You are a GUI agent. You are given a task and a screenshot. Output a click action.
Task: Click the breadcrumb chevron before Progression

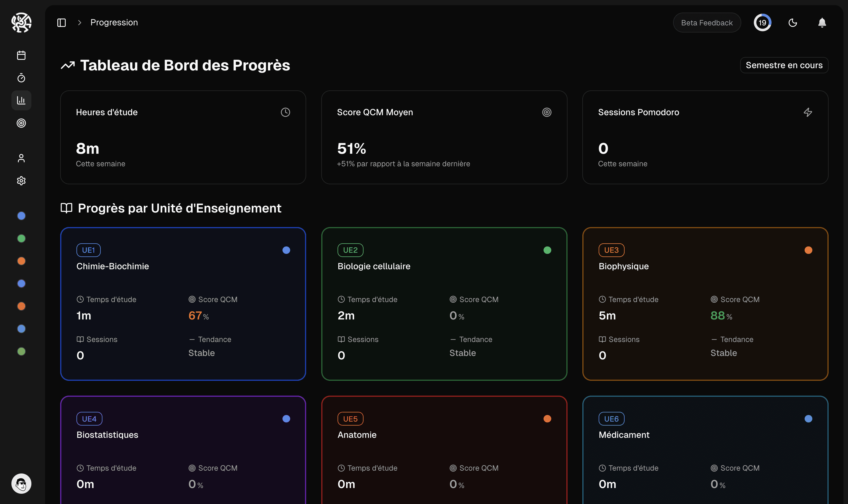[80, 23]
